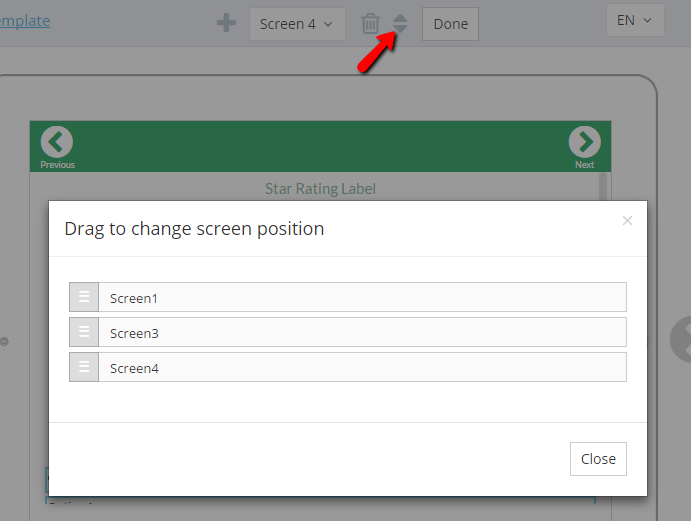
Task: Select the Screen1 row
Action: 348,297
